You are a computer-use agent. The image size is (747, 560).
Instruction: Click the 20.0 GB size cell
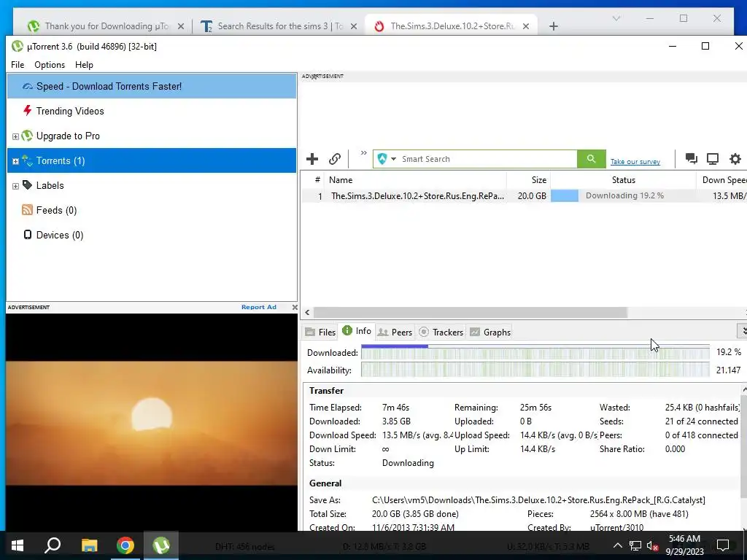(x=532, y=195)
